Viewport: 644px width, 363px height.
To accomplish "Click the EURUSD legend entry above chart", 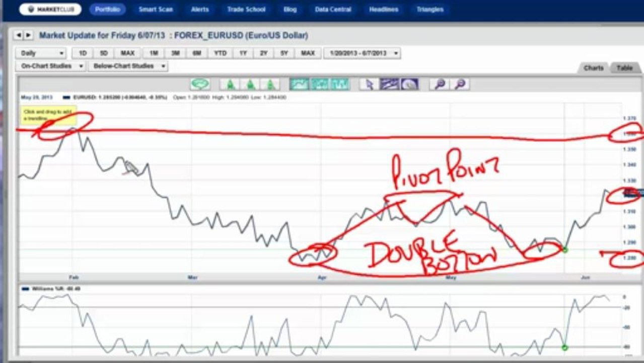I will point(115,97).
